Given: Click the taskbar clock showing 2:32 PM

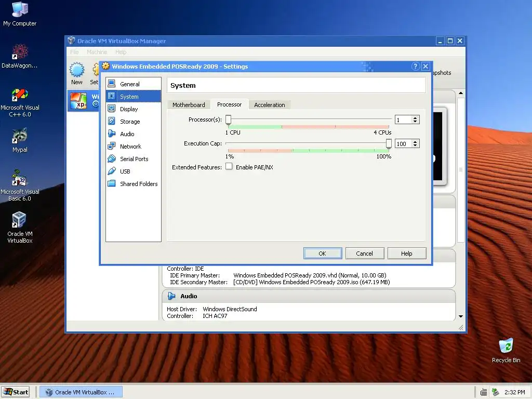Looking at the screenshot, I should click(515, 392).
